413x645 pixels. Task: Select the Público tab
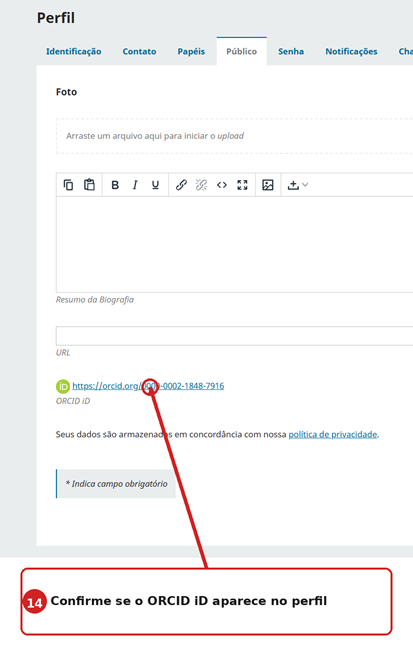[241, 51]
